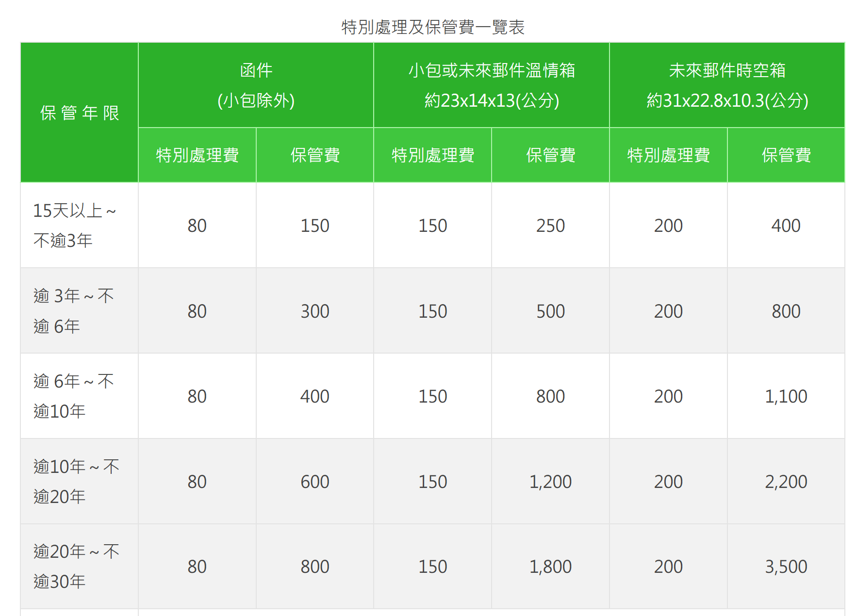This screenshot has width=857, height=616.
Task: Select the 特別處理費 subheader under 溫情箱
Action: 432,155
